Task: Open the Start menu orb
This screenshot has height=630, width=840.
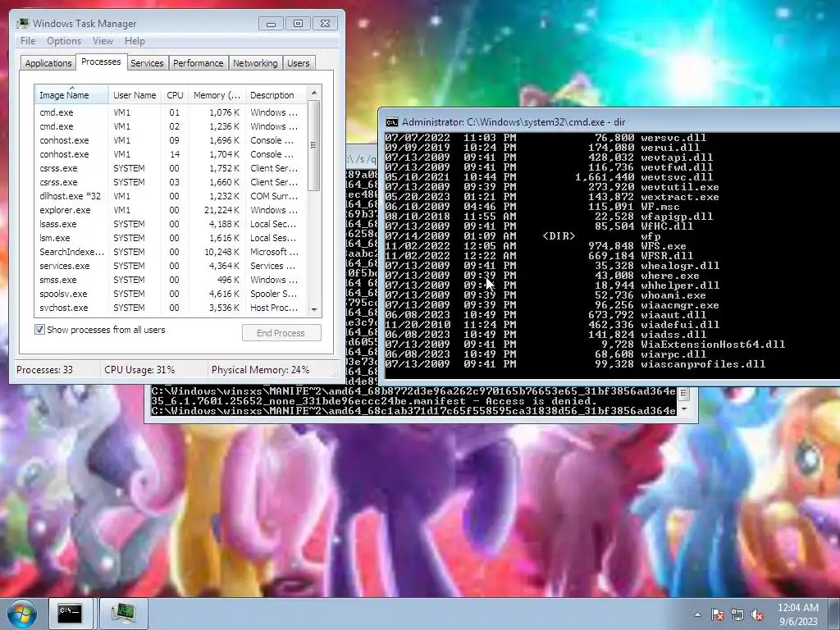Action: [x=21, y=614]
